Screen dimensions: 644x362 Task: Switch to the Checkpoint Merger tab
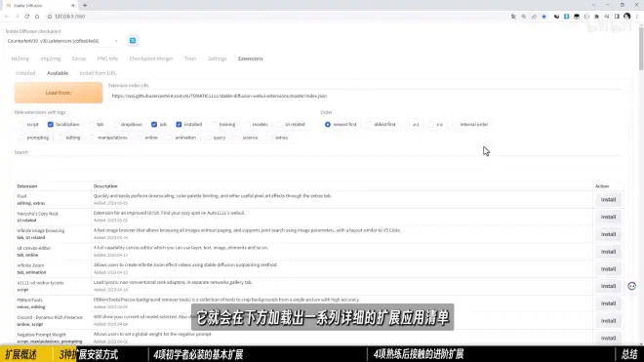pyautogui.click(x=151, y=59)
